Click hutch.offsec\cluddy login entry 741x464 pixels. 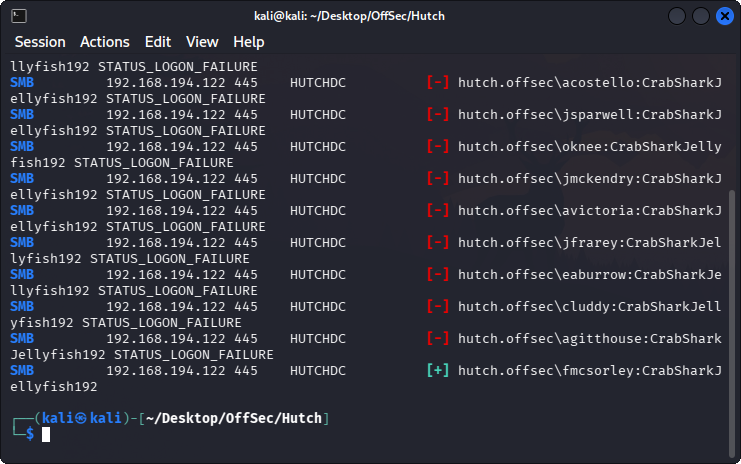click(590, 307)
